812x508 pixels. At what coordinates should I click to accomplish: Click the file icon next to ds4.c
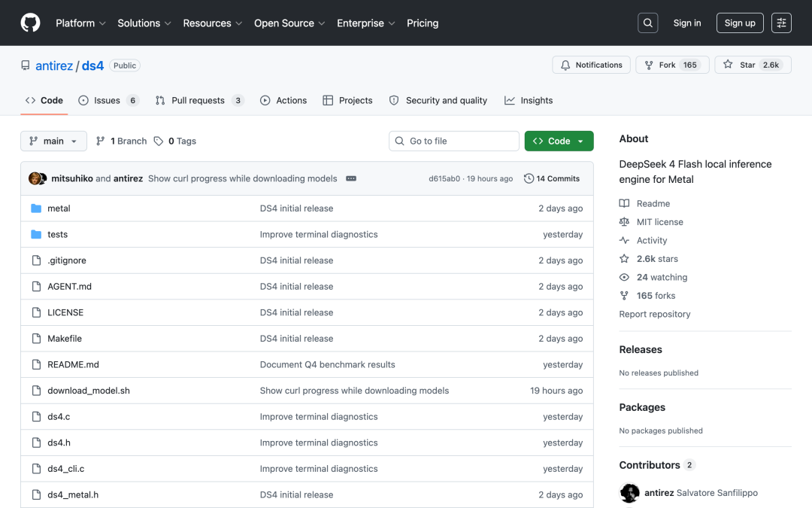(36, 417)
